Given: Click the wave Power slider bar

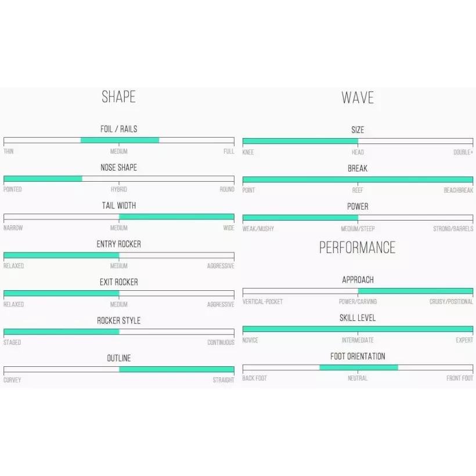Looking at the screenshot, I should [x=358, y=218].
